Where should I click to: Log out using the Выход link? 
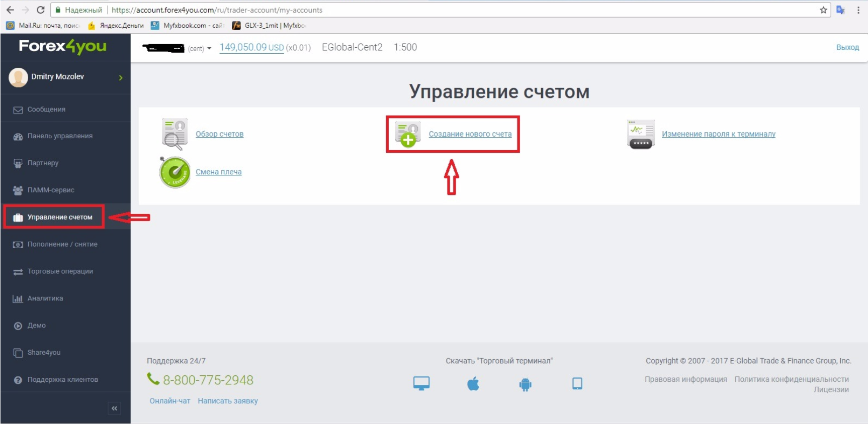[848, 47]
